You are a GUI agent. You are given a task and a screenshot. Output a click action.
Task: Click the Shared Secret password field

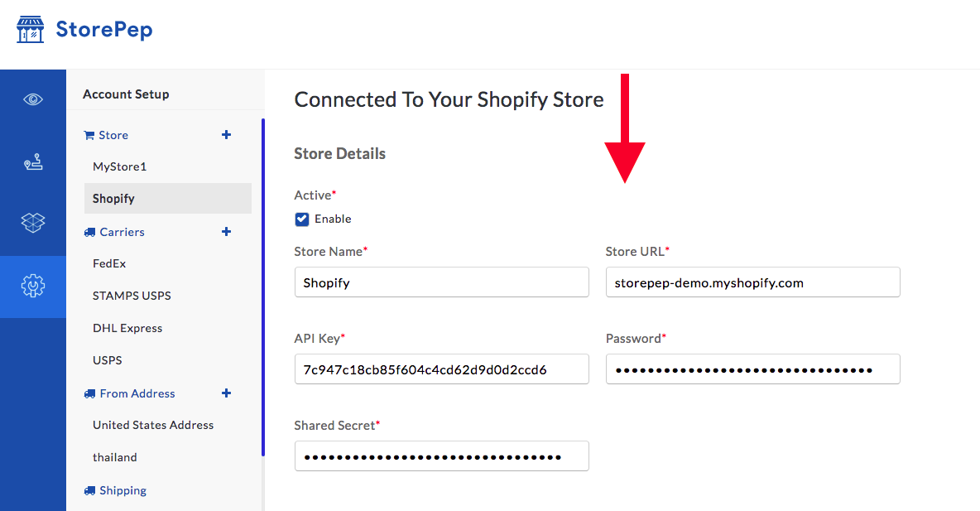tap(441, 456)
